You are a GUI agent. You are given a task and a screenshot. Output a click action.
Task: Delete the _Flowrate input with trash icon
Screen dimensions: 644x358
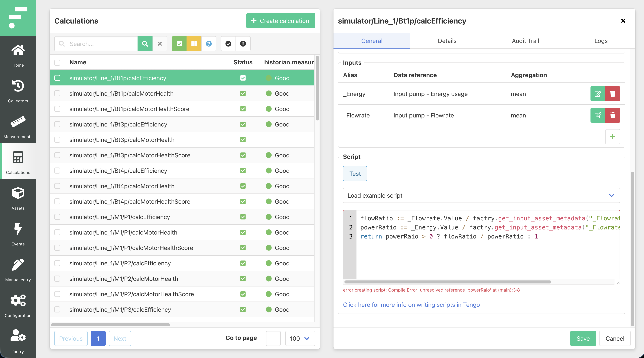(613, 115)
